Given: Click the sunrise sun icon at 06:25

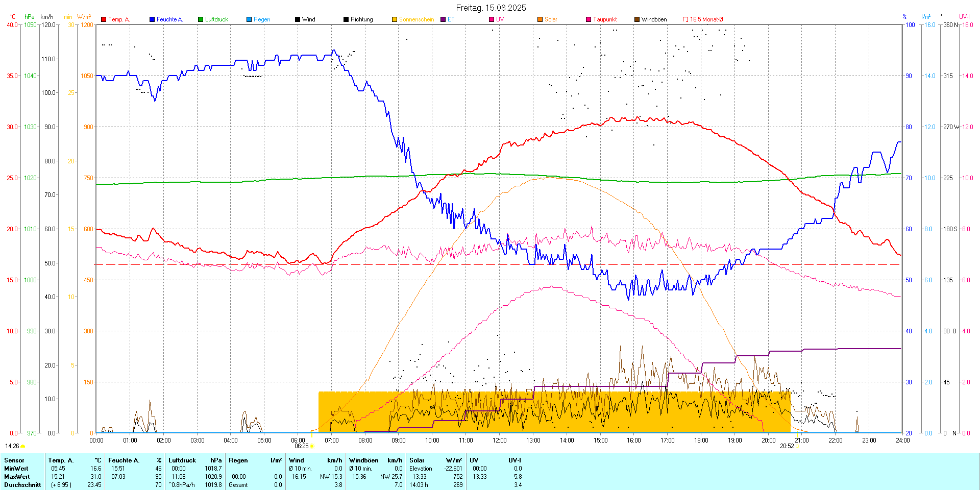Looking at the screenshot, I should pyautogui.click(x=312, y=446).
